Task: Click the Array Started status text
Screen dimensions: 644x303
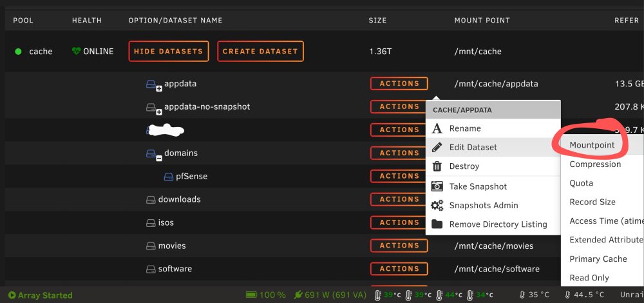Action: [45, 295]
